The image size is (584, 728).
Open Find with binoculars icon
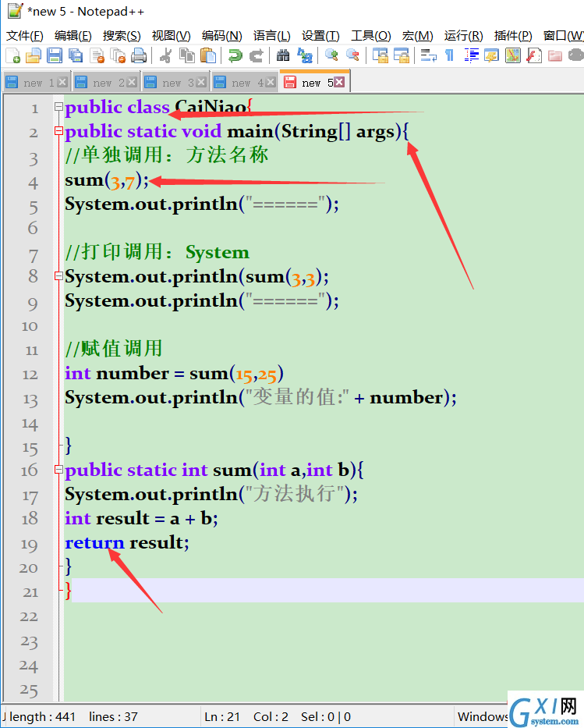click(x=283, y=55)
